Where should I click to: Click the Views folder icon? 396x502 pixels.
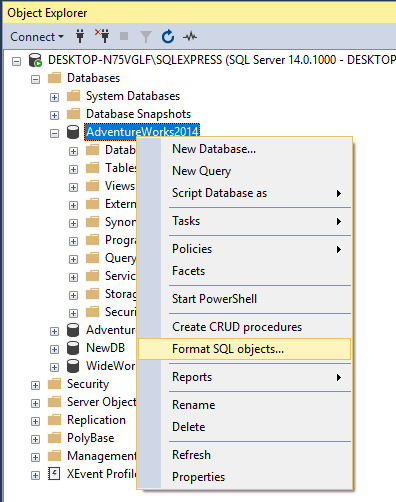92,186
